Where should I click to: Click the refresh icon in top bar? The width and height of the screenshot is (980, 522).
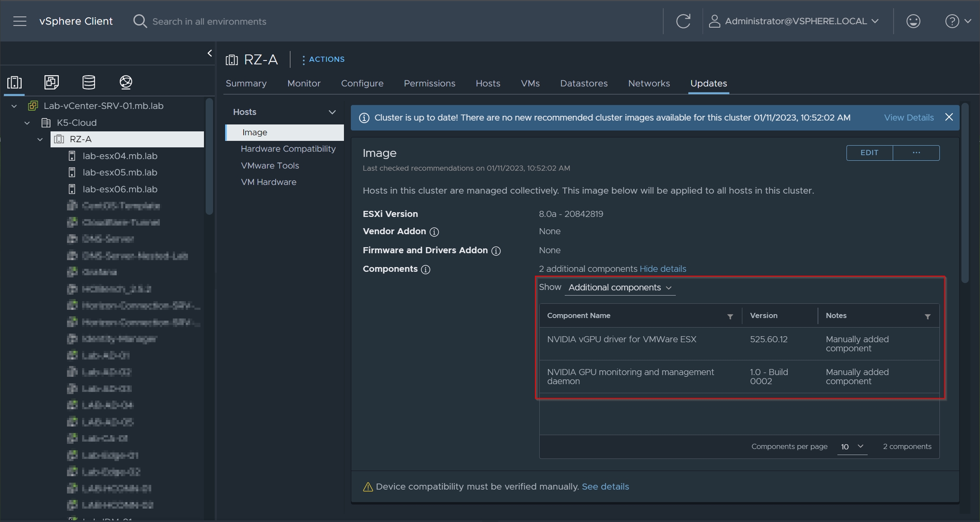click(683, 21)
